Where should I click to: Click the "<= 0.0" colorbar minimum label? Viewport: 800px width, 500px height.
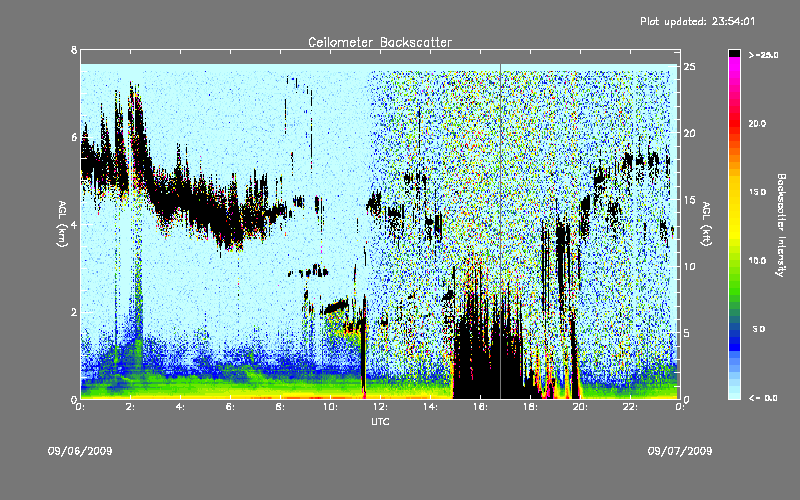click(763, 398)
